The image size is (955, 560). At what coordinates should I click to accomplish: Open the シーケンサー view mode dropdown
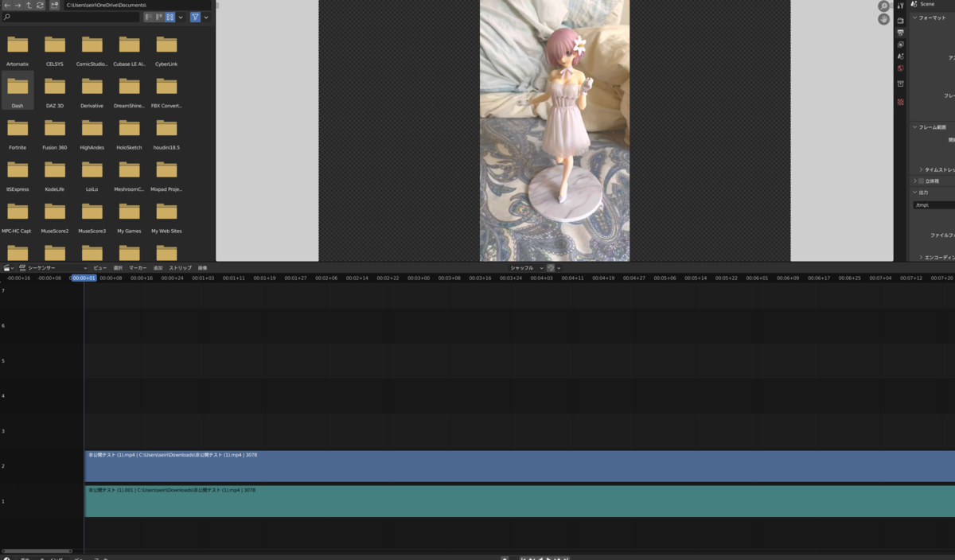coord(53,268)
